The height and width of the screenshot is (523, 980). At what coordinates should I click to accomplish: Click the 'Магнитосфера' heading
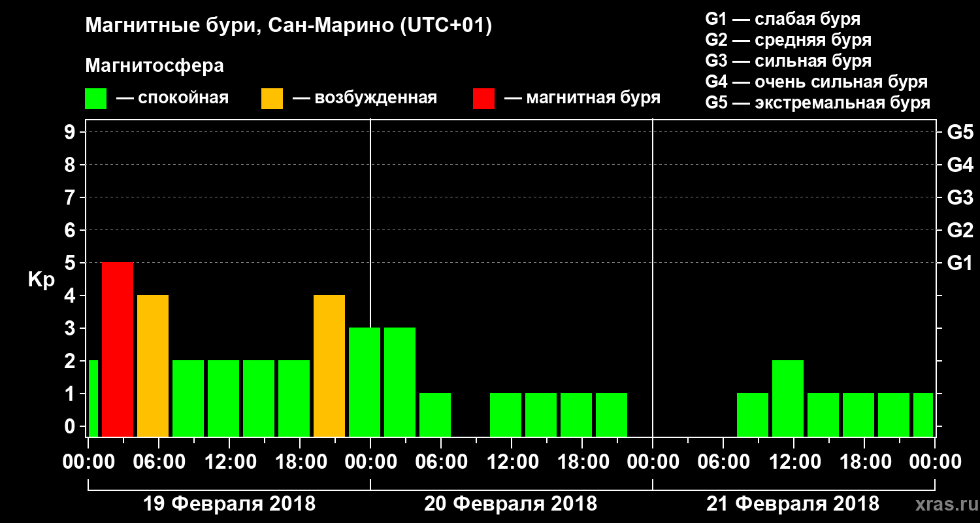click(155, 66)
